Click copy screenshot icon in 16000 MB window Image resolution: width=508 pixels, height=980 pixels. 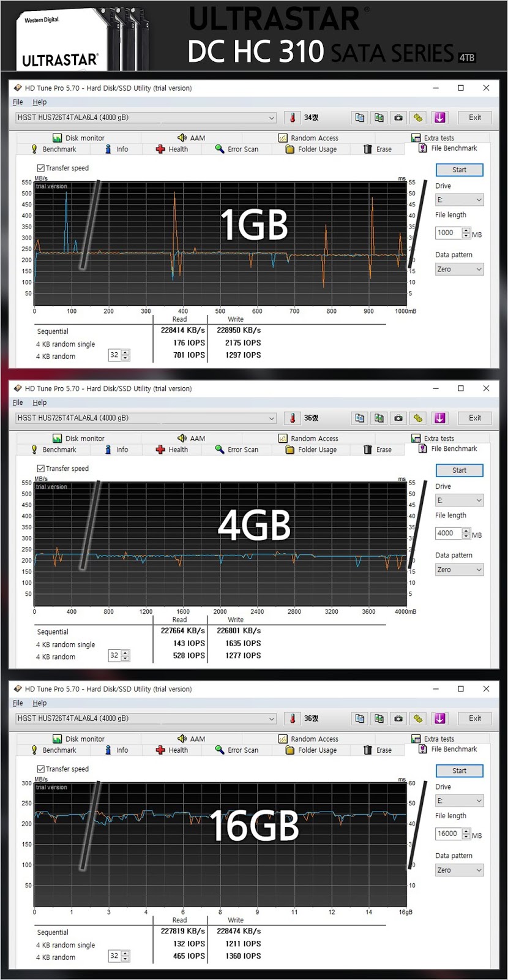(x=379, y=718)
